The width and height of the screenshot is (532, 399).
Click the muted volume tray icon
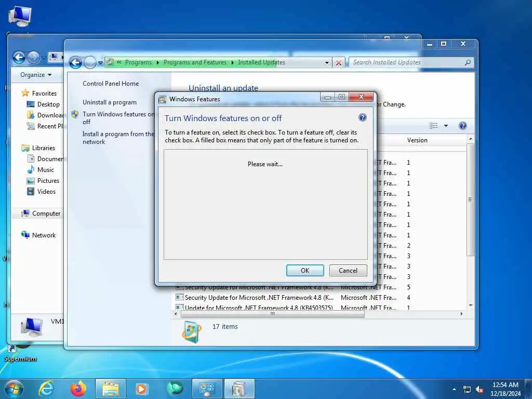480,390
